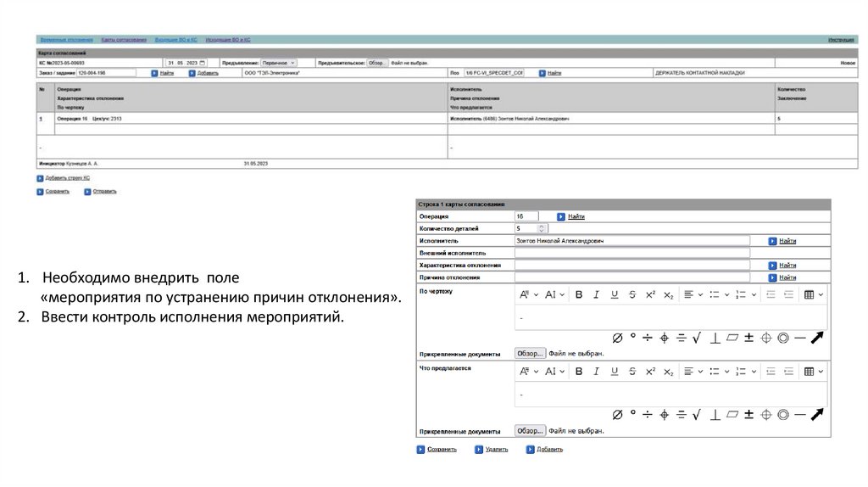Insert arrow symbol in Что предлагается editor
The image size is (868, 487).
817,414
